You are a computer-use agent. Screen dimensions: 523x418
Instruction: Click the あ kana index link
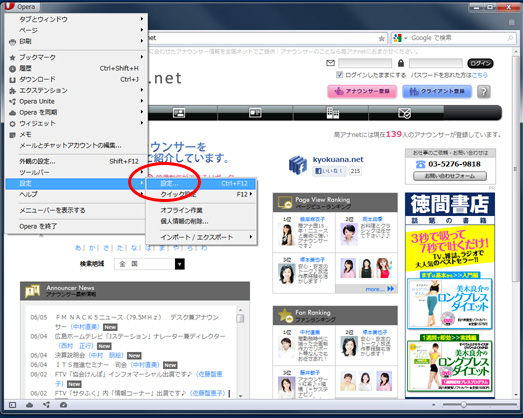point(78,248)
